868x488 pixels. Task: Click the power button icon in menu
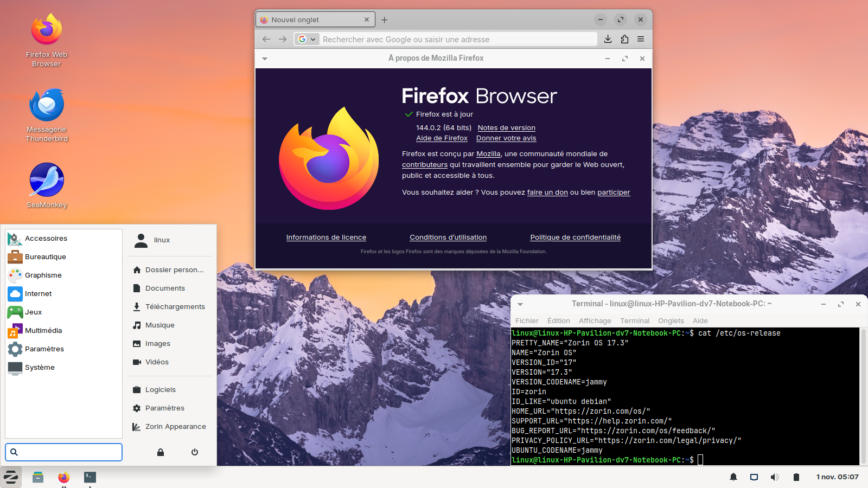tap(195, 452)
